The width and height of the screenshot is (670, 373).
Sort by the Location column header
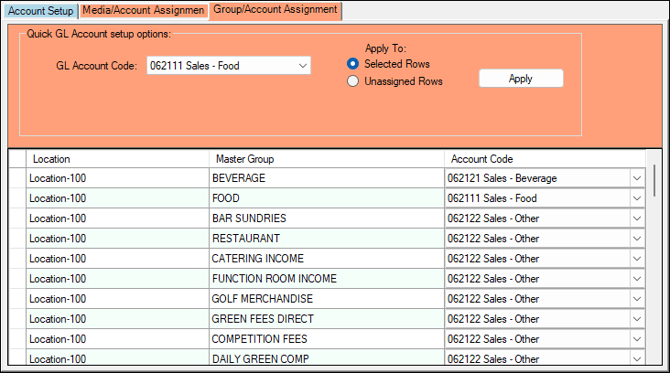(x=118, y=159)
